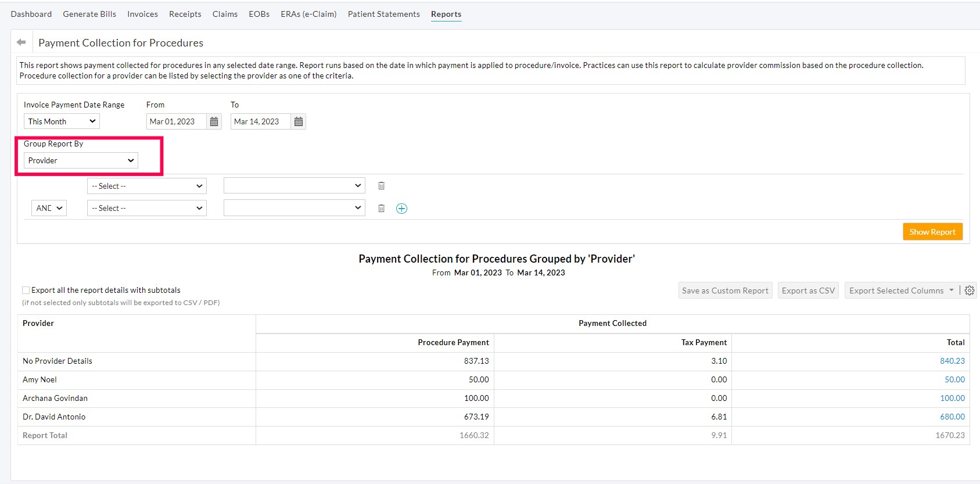Select Payment Collected group header
The height and width of the screenshot is (484, 980).
612,323
